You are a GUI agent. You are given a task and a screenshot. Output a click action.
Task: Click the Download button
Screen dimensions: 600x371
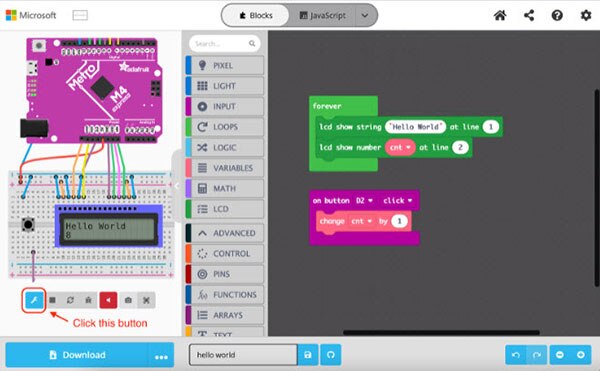coord(77,355)
